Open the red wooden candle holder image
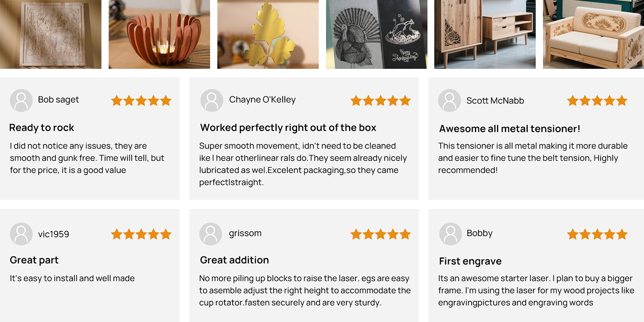Image resolution: width=644 pixels, height=322 pixels. 159,34
